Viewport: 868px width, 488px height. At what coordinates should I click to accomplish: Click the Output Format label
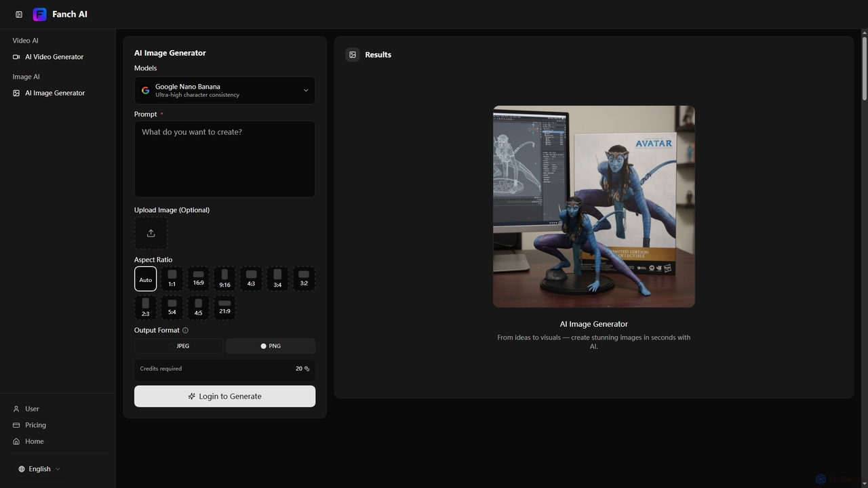pos(157,330)
